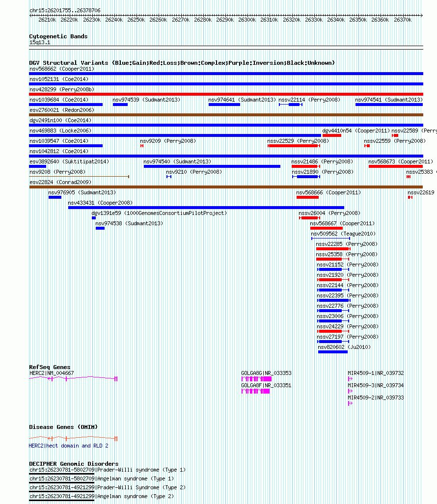Click nsv1039547 (Coe2014) variant label

click(59, 141)
